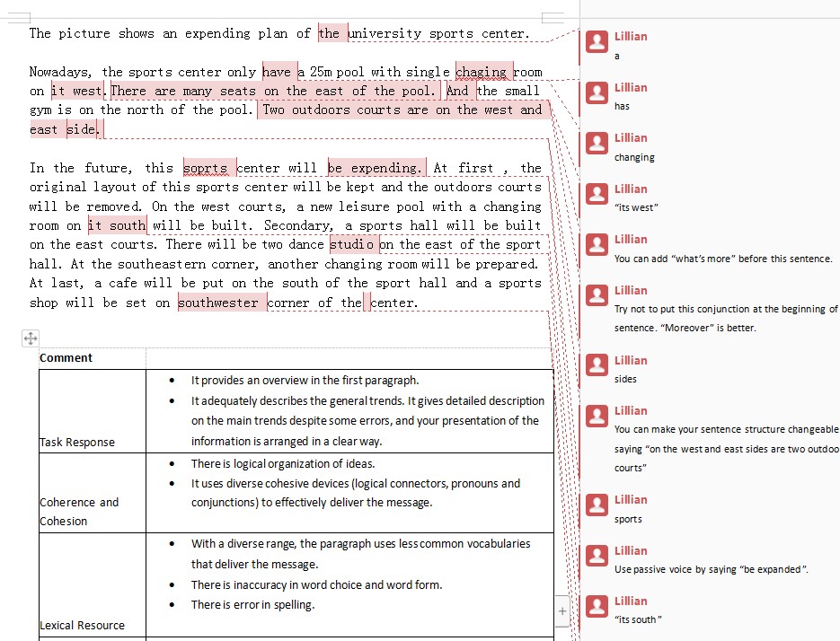The height and width of the screenshot is (641, 840).
Task: Click the avatar on the "what's more" comment
Action: [597, 244]
